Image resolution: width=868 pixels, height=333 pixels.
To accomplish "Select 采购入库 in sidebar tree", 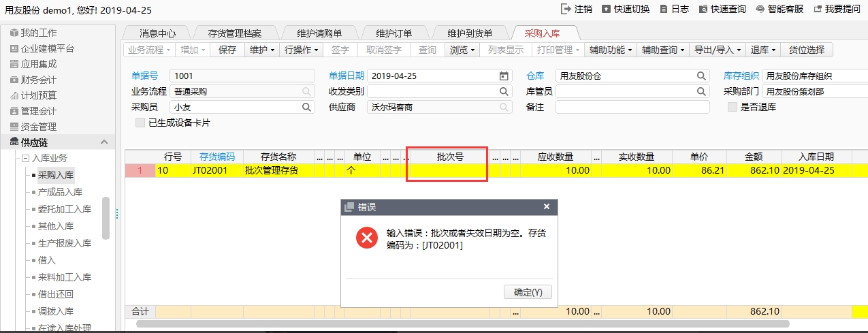I will click(56, 175).
